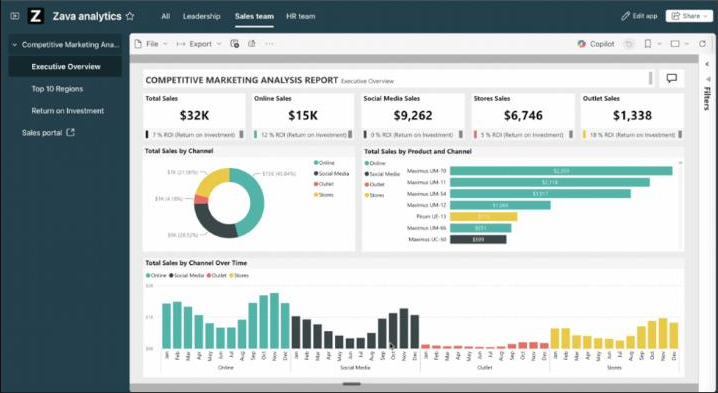Open the All tab

point(165,16)
